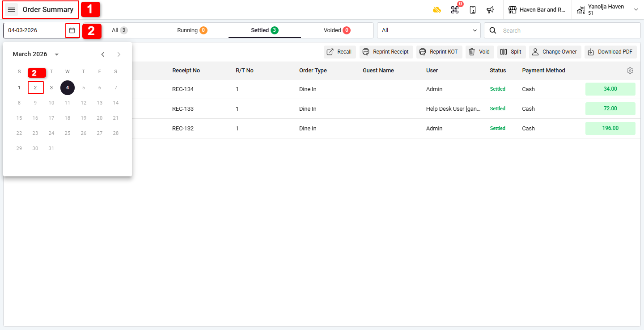This screenshot has width=644, height=330.
Task: Open the calendar date picker icon
Action: 72,30
